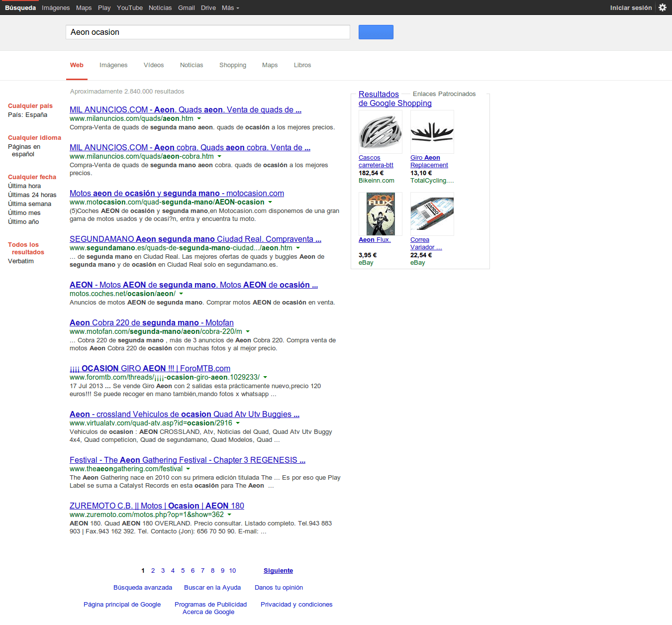Expand arrow next to theaeongathering.com URL

188,469
